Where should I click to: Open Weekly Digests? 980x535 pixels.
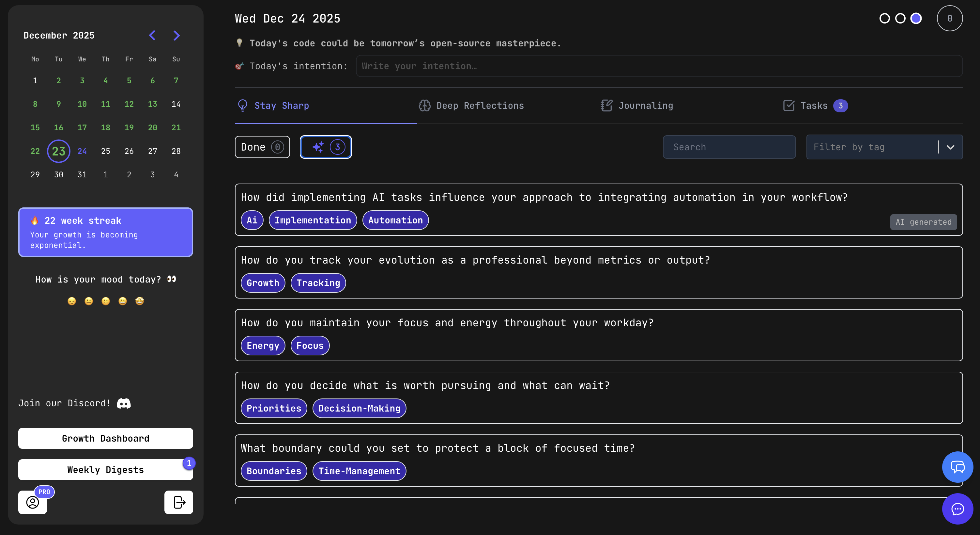105,469
